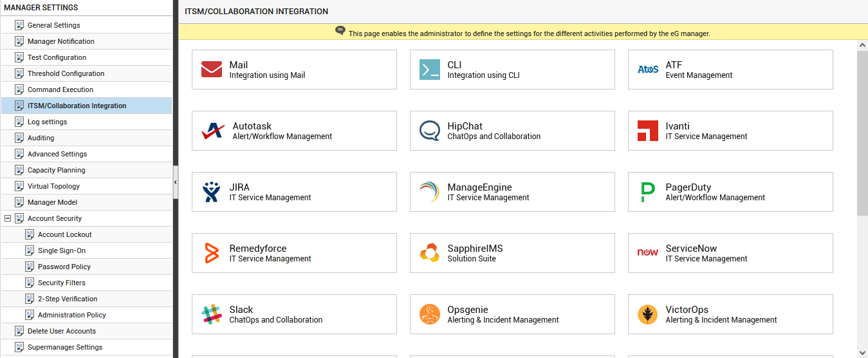This screenshot has width=868, height=358.
Task: Click the JIRA logo icon
Action: tap(212, 192)
